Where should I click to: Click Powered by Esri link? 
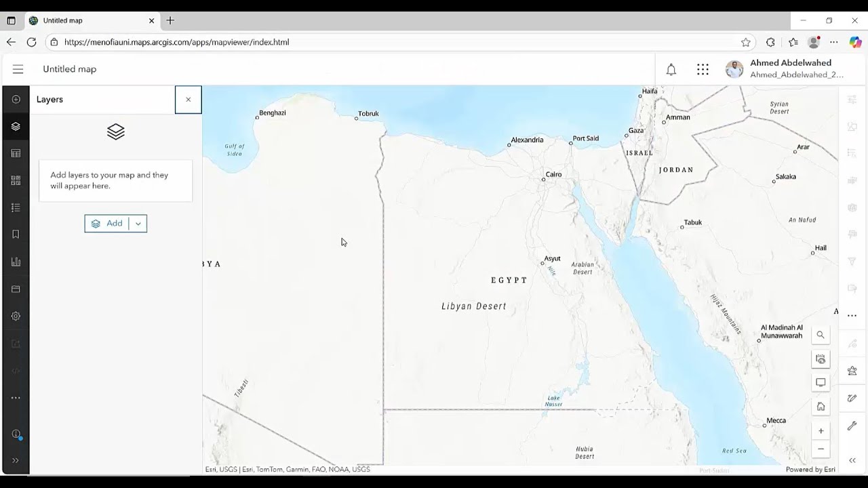[x=810, y=470]
